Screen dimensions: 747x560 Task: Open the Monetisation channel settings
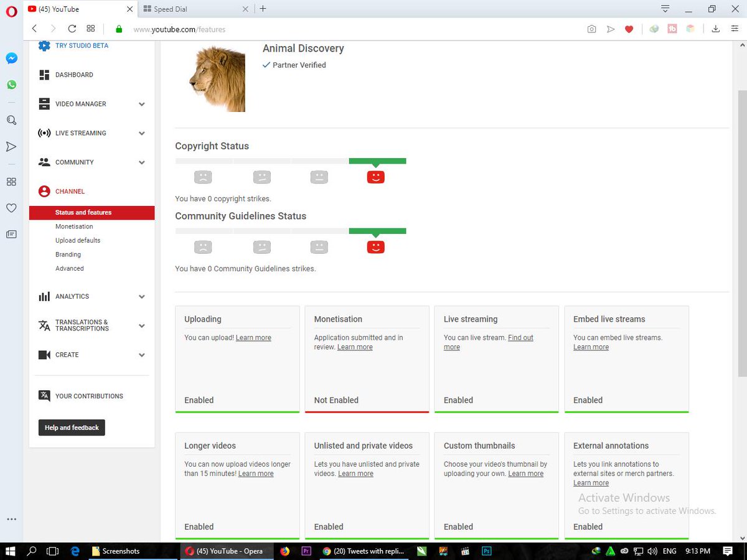[74, 226]
